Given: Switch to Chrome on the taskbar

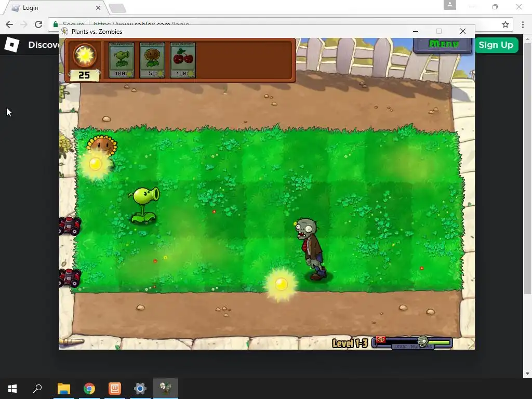Looking at the screenshot, I should click(89, 389).
